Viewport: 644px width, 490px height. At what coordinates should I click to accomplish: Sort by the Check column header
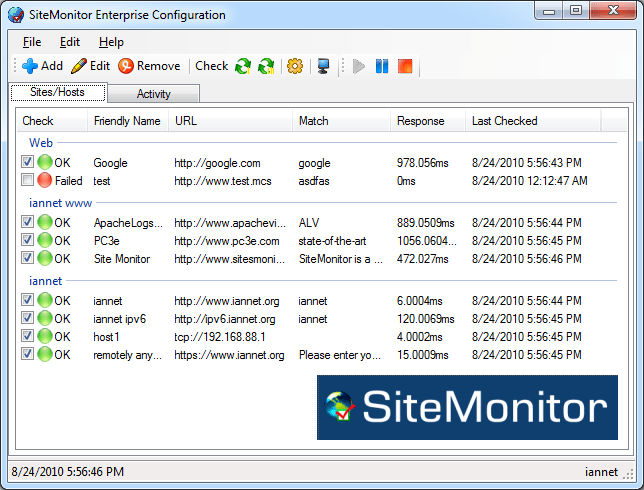pyautogui.click(x=52, y=121)
